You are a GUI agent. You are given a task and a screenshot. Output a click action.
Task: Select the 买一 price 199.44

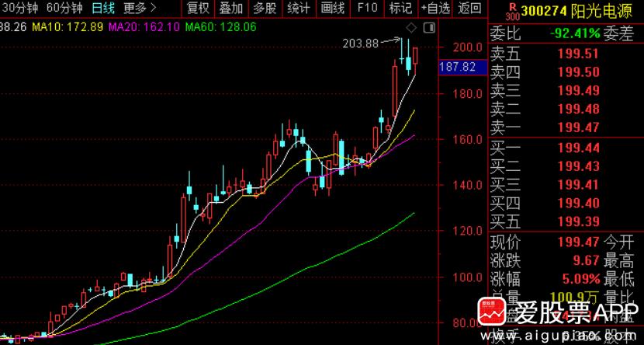tap(579, 148)
